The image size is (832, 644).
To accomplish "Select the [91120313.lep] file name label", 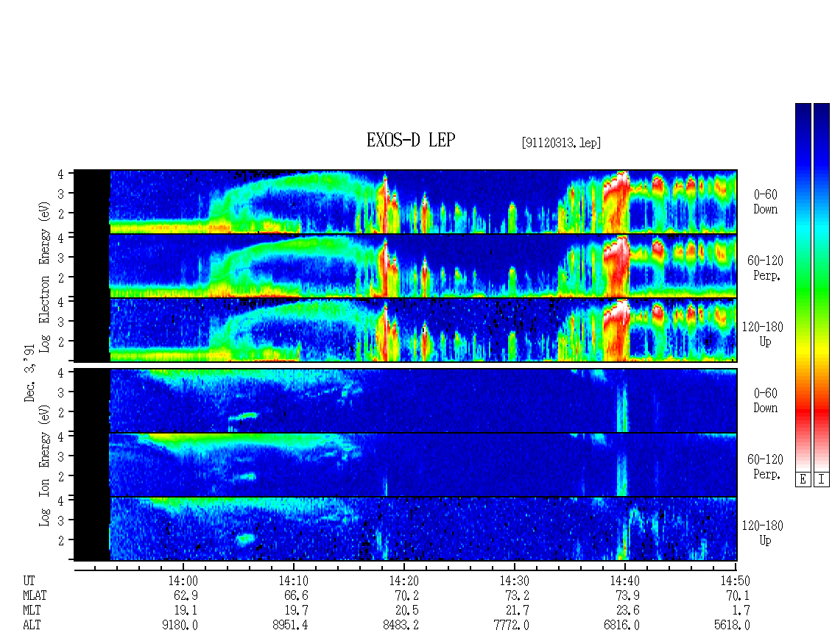I will point(561,143).
